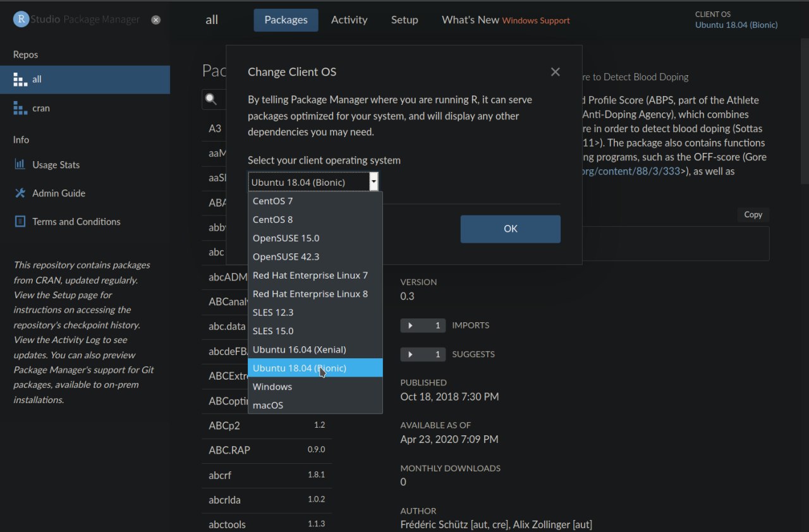Select SLES 15.0 option

[x=315, y=330]
